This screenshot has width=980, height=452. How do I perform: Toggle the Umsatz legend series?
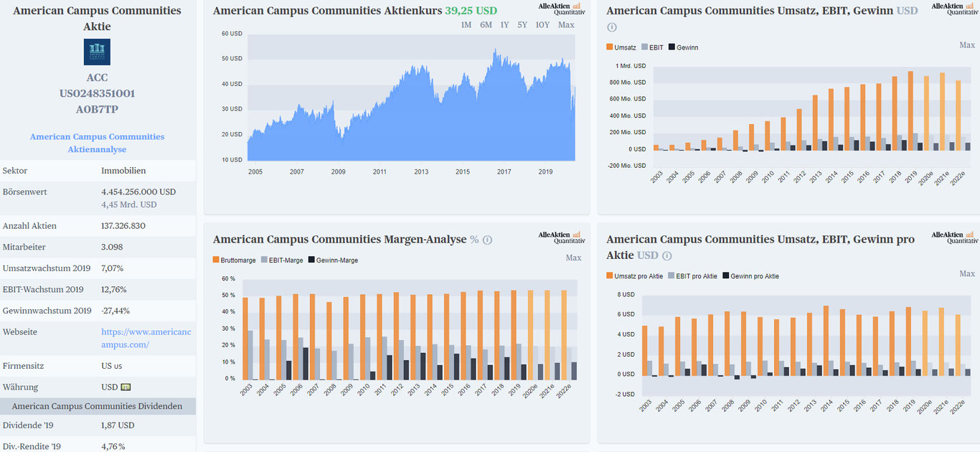tap(621, 47)
